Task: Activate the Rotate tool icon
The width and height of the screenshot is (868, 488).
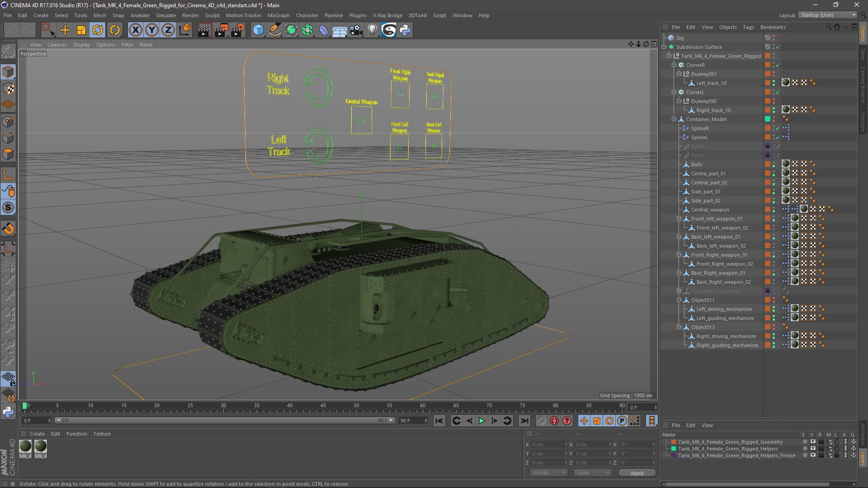Action: tap(98, 30)
